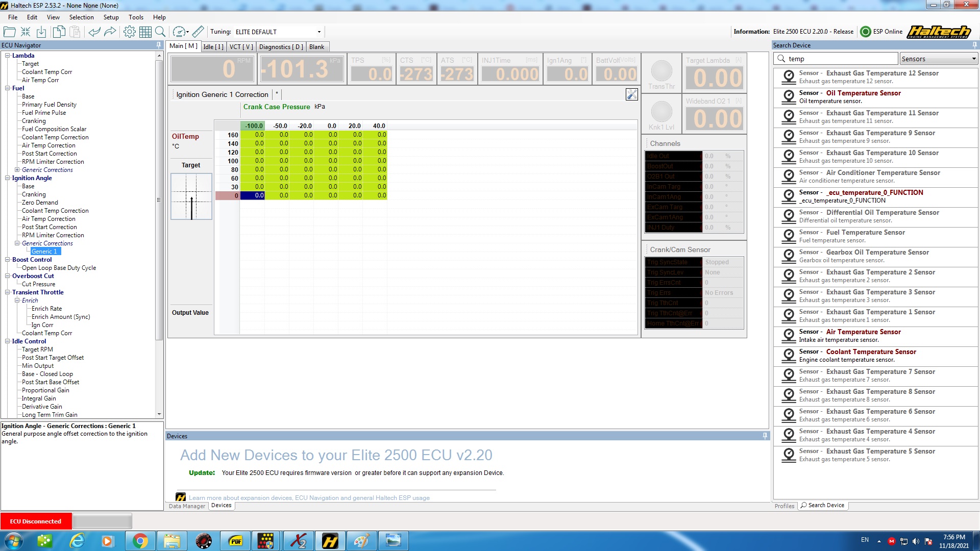Open the Setup menu
Image resolution: width=980 pixels, height=551 pixels.
click(x=111, y=17)
